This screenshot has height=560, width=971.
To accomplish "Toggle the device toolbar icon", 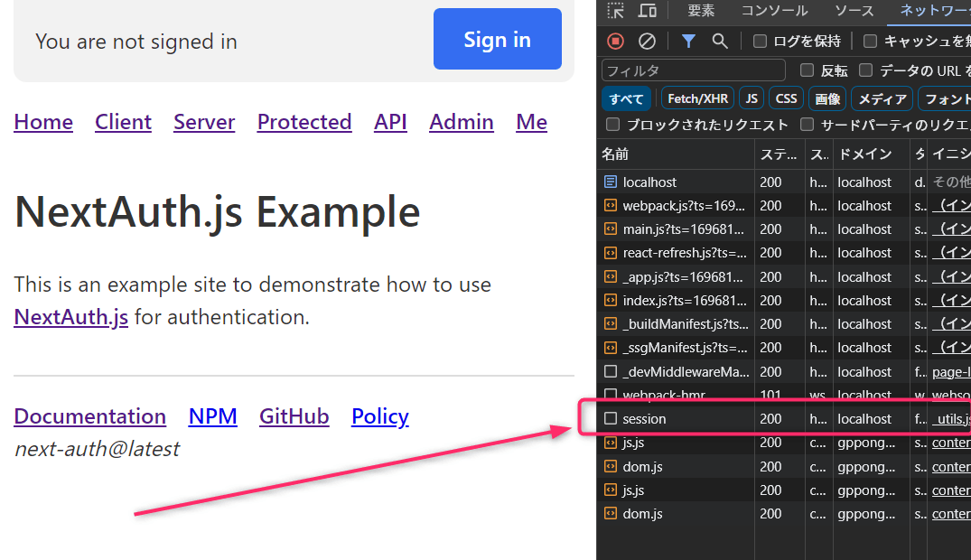I will 648,11.
